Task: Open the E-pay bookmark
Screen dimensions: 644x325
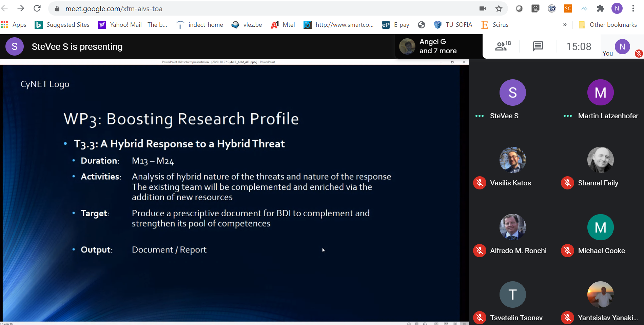Action: click(395, 25)
